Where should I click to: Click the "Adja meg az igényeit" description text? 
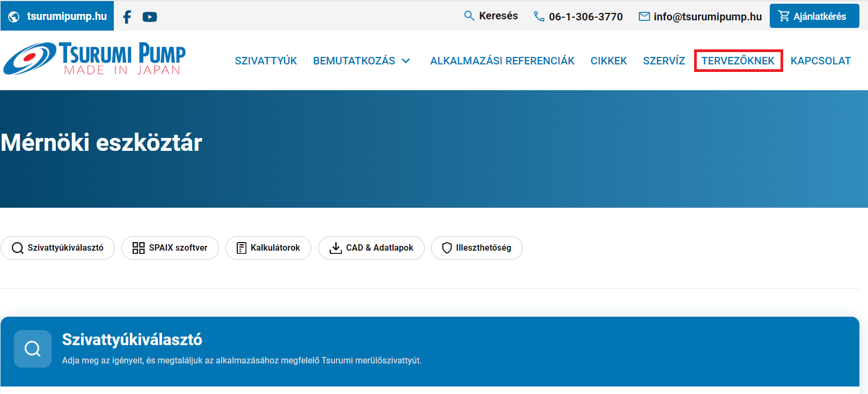point(242,361)
